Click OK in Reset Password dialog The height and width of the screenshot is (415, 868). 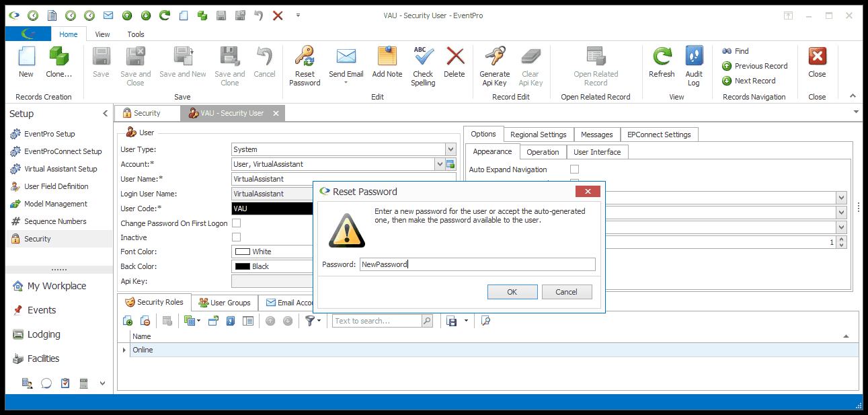coord(512,292)
